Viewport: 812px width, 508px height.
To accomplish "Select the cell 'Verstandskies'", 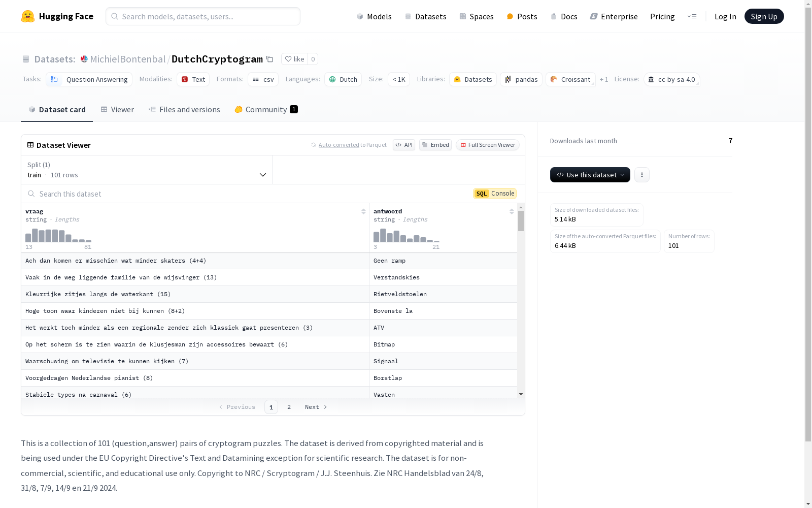I will click(x=443, y=277).
